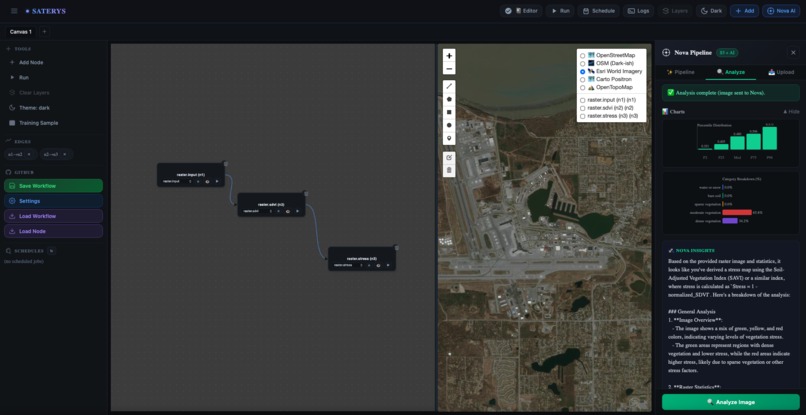
Task: Switch to the Pipeline tab in Nova panel
Action: tap(680, 73)
